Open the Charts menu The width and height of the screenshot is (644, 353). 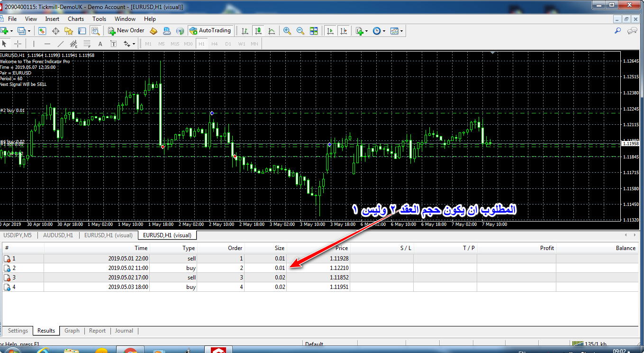pos(75,19)
